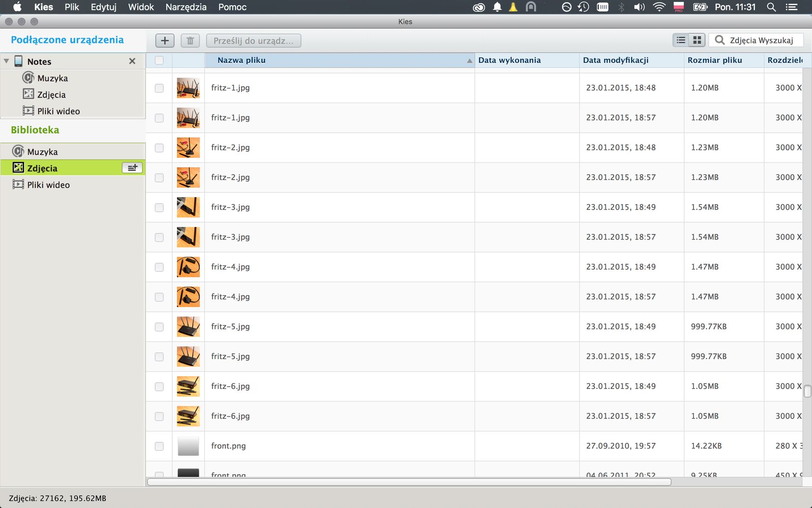Check fritz-2.jpg row dated 18:48

[159, 147]
